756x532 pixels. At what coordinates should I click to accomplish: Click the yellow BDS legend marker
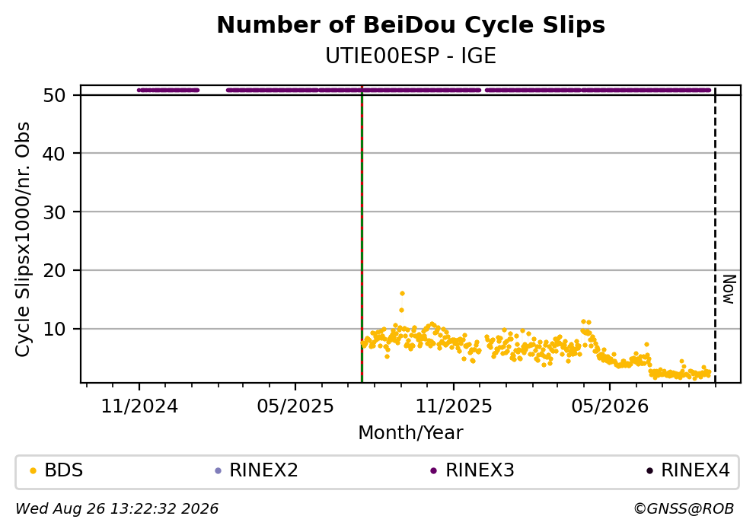(x=33, y=471)
